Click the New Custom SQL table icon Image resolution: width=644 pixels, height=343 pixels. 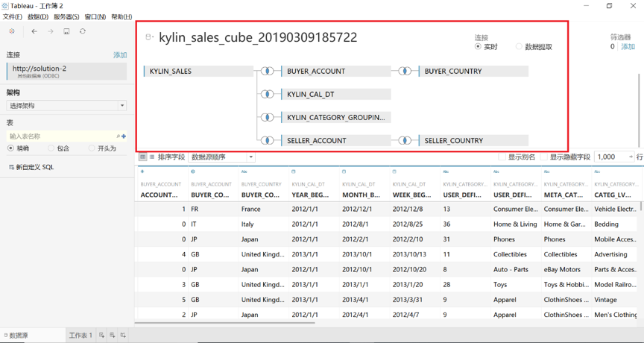[x=11, y=167]
